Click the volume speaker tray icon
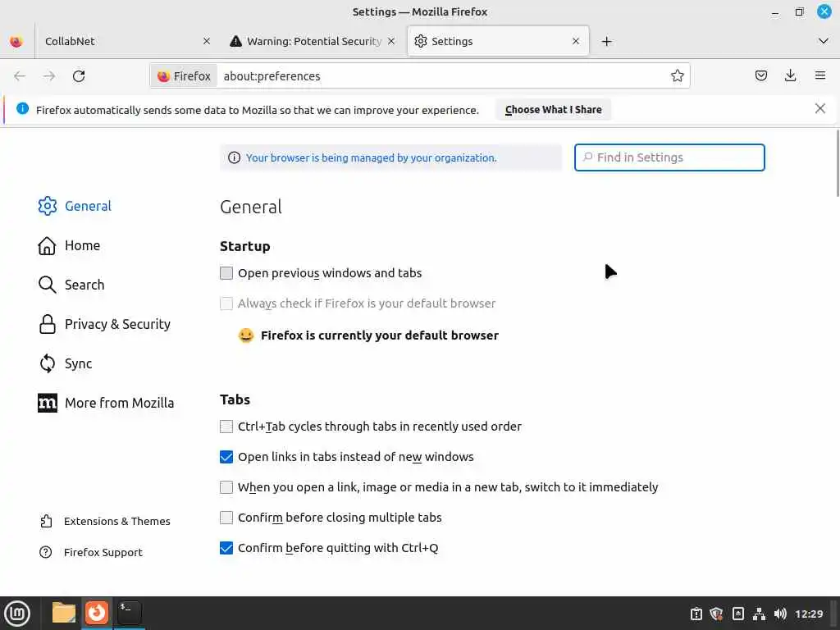Viewport: 840px width, 630px height. (x=780, y=614)
